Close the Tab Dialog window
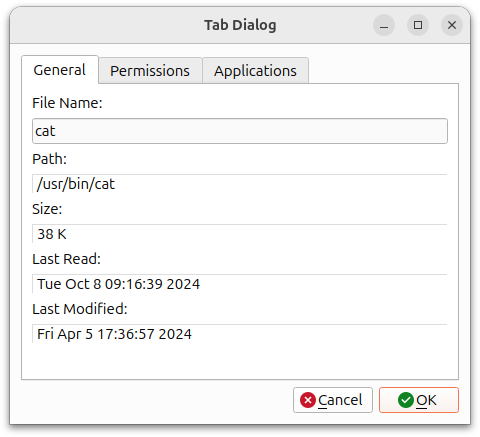Screen dimensions: 480x437 click(452, 25)
